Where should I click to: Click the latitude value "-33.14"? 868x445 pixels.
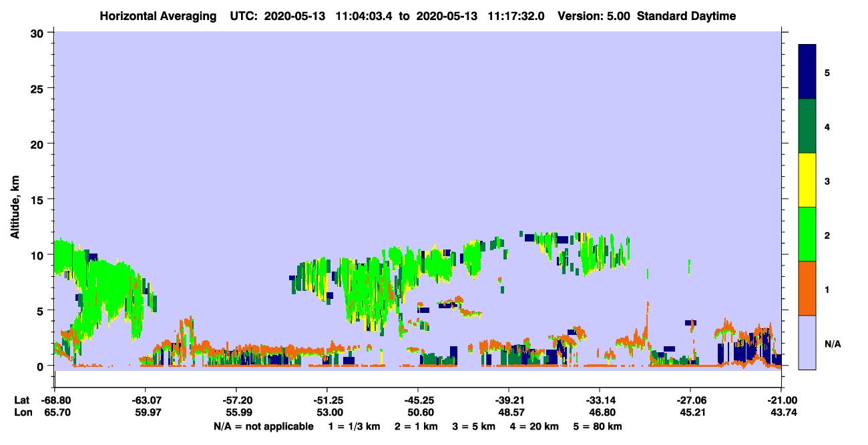(600, 400)
